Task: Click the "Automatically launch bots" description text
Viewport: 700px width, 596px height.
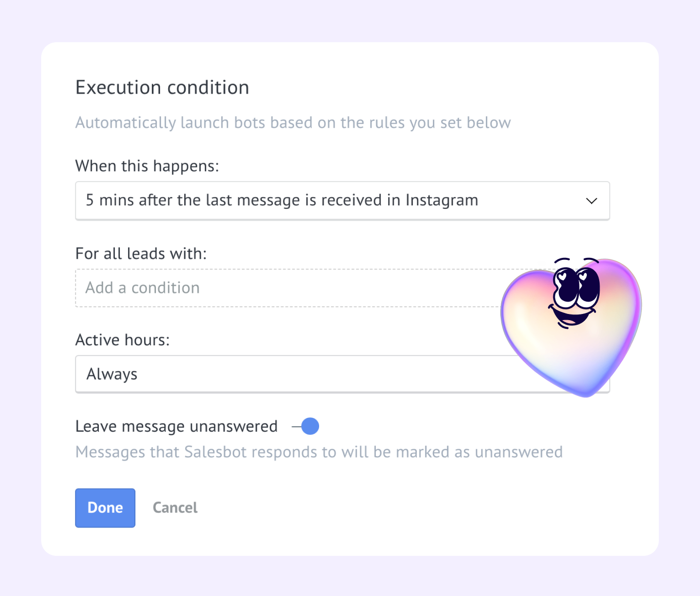Action: tap(293, 123)
